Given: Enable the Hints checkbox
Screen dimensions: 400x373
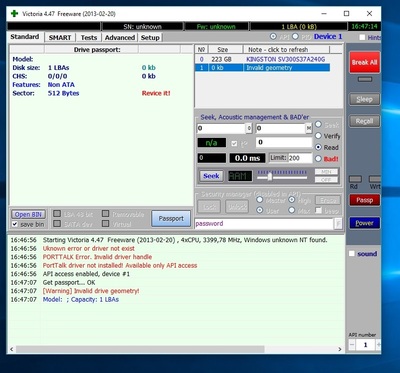Looking at the screenshot, I should tap(362, 37).
